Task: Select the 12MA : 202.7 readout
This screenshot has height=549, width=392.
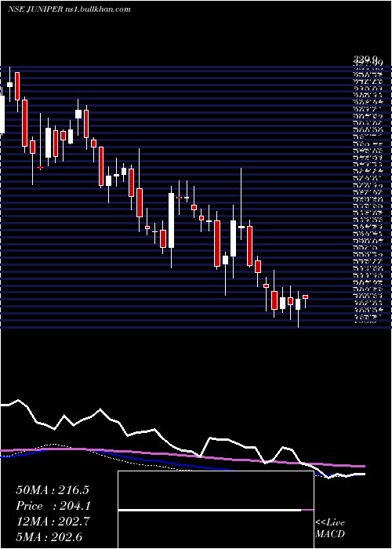Action: [53, 522]
